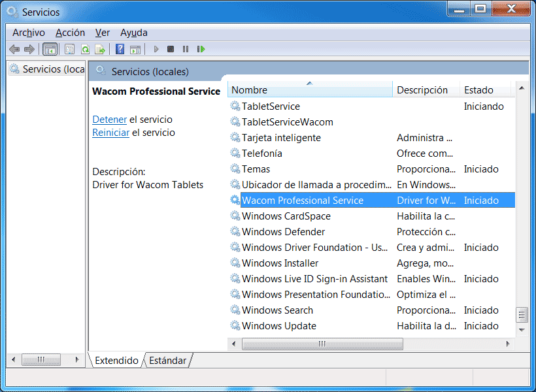Select the Windows Defender service name
Viewport: 536px width, 392px height.
(284, 232)
